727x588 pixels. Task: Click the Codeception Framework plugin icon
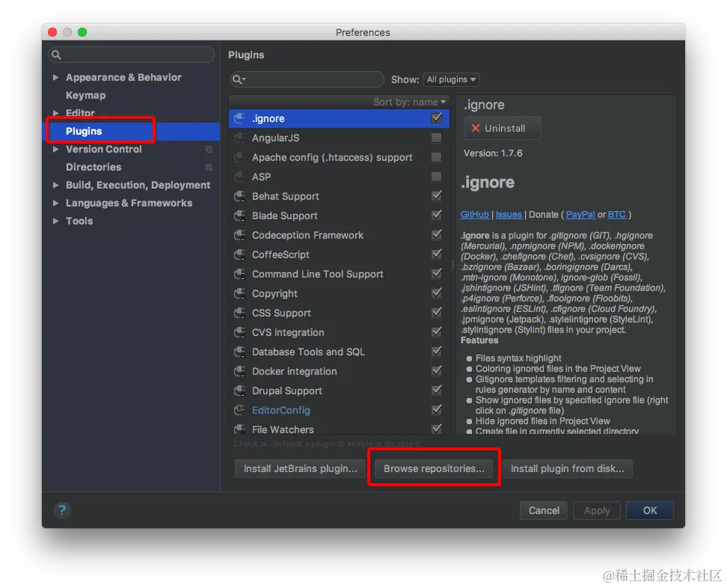pos(239,235)
